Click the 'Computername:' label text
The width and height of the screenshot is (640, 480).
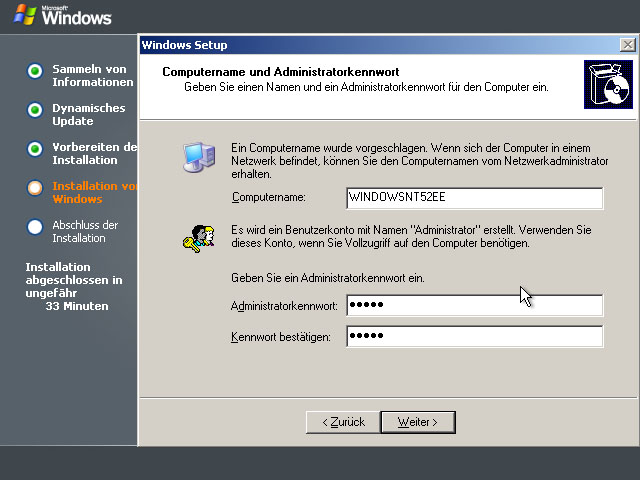pos(268,199)
